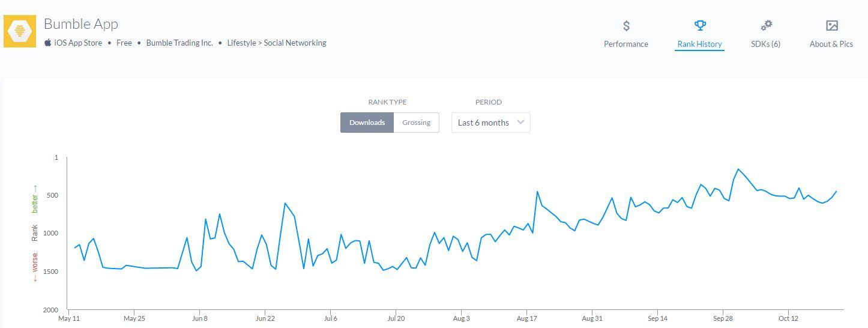Image resolution: width=868 pixels, height=328 pixels.
Task: Select the Downloads rank type
Action: [x=367, y=123]
